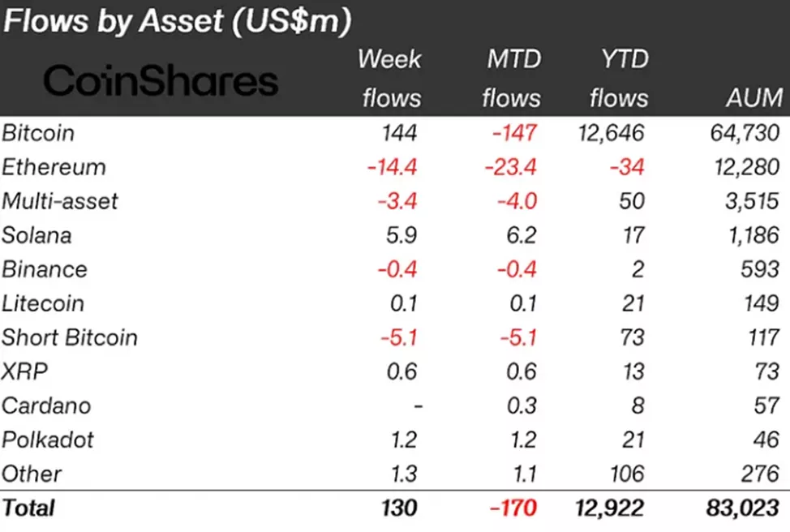
Task: Select the Week flows column header
Action: 390,79
